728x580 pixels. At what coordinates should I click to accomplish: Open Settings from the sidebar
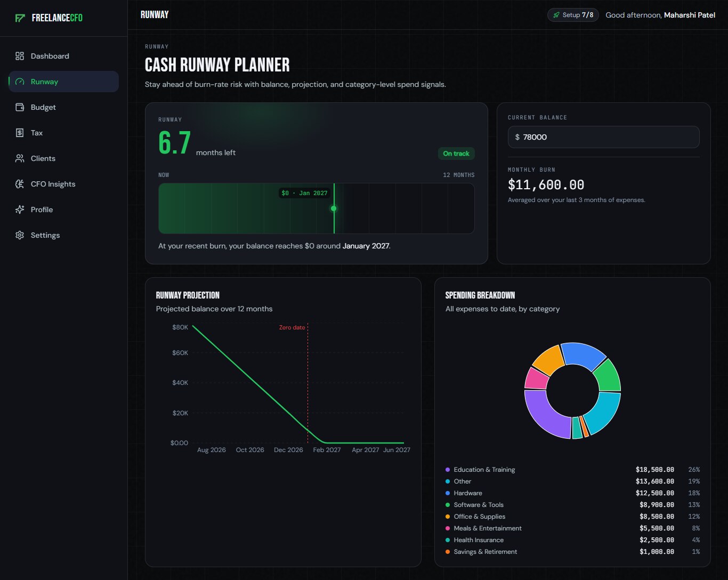pos(63,235)
